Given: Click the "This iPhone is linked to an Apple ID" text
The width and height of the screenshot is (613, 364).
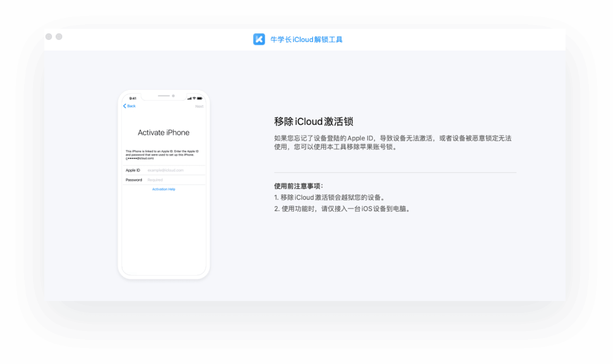Looking at the screenshot, I should tap(162, 155).
